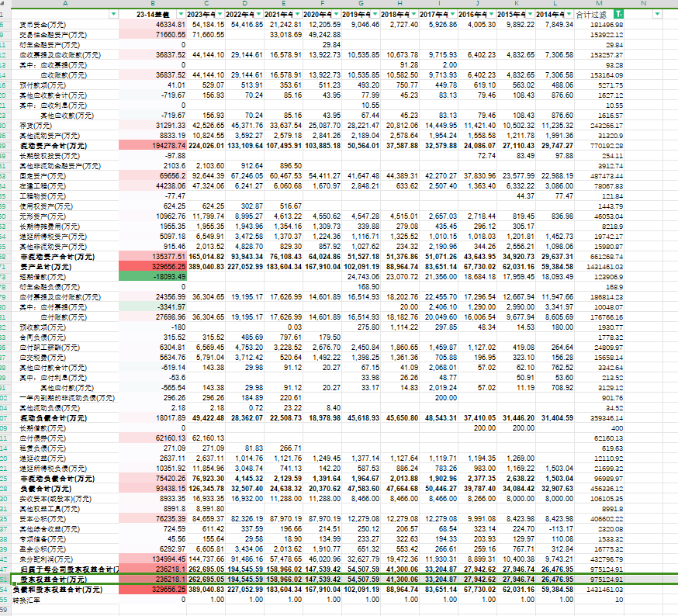This screenshot has height=616, width=678.
Task: Click the cell showing 93438.15
Action: (x=153, y=489)
